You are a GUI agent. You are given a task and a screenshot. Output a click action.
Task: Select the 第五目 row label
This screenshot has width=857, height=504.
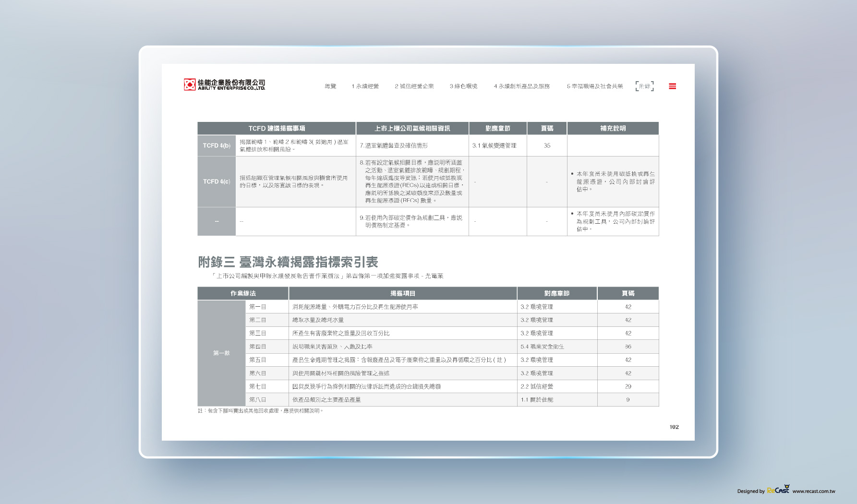[x=267, y=360]
